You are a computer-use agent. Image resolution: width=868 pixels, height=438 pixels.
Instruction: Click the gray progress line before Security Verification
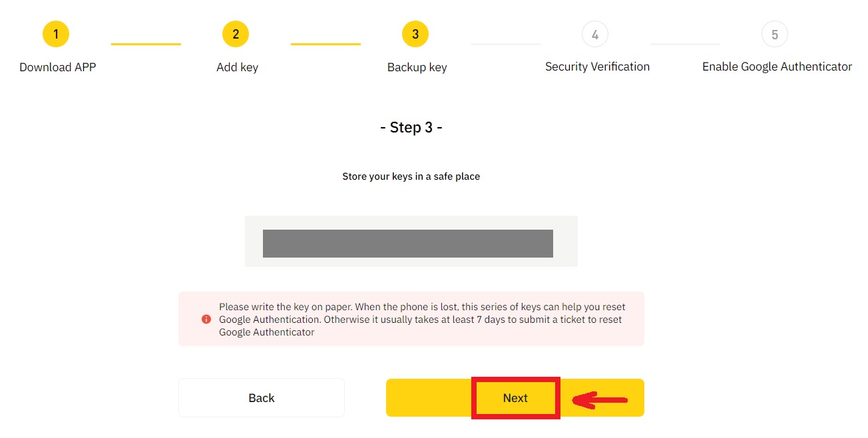coord(505,43)
